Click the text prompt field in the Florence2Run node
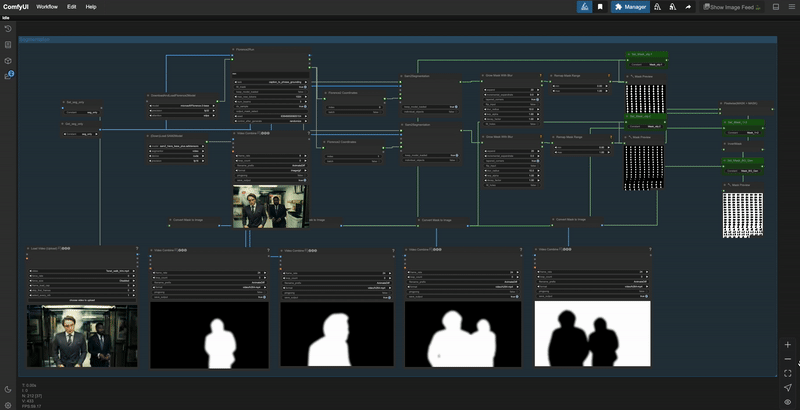This screenshot has width=800, height=410. click(270, 74)
